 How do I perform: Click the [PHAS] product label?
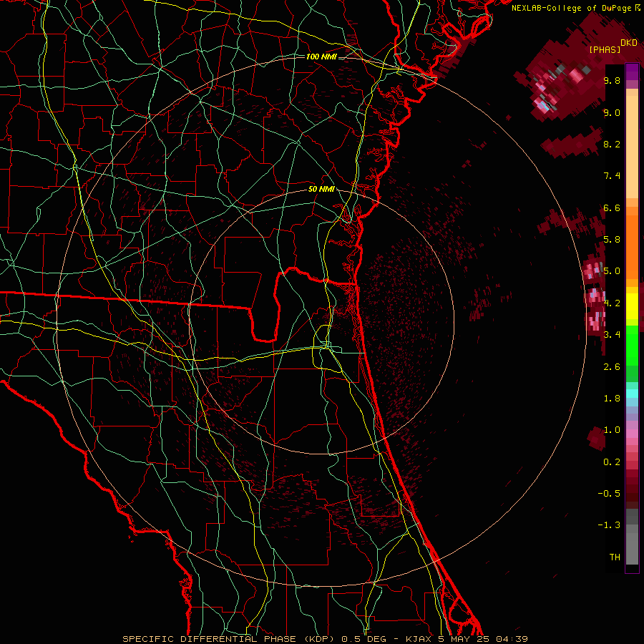pos(605,50)
